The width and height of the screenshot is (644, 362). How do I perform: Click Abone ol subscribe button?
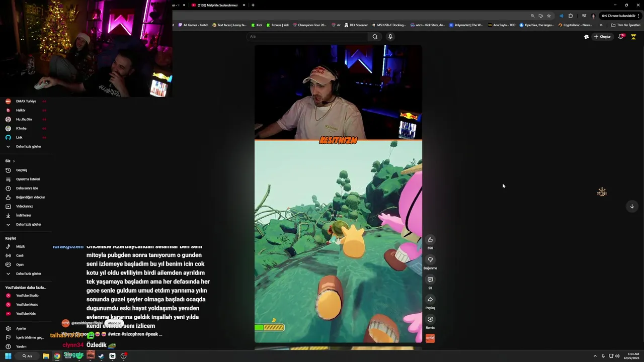pos(114,323)
